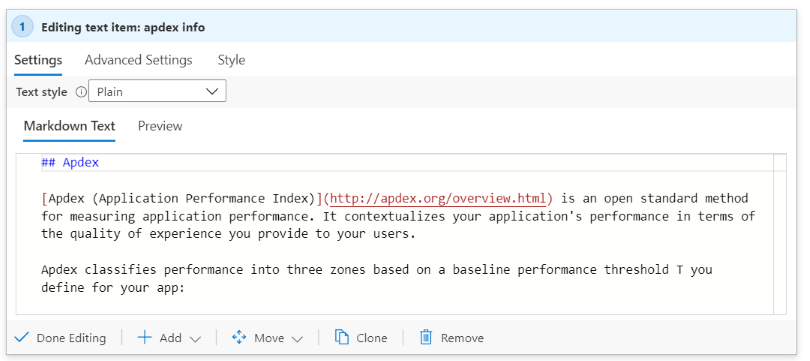This screenshot has height=361, width=810.
Task: Switch to the Preview tab
Action: click(x=160, y=126)
